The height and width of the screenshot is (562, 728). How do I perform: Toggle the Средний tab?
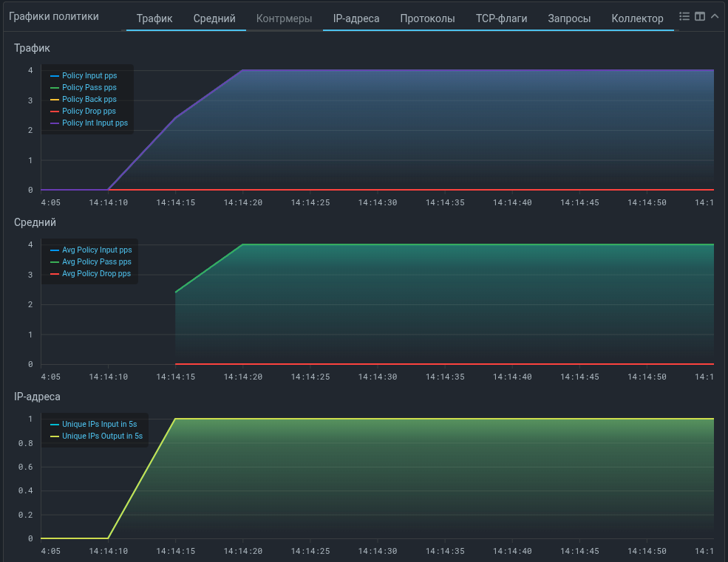[214, 18]
